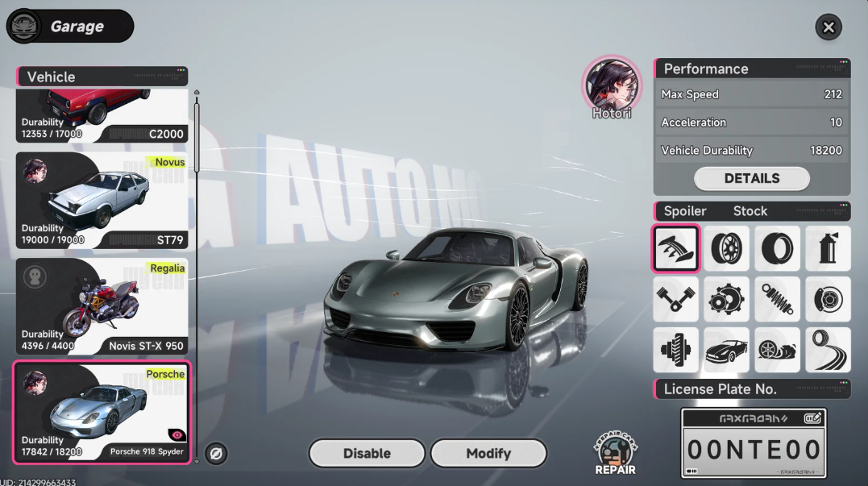Click the 00NTE00 license plate field
The image size is (868, 486).
click(x=754, y=449)
